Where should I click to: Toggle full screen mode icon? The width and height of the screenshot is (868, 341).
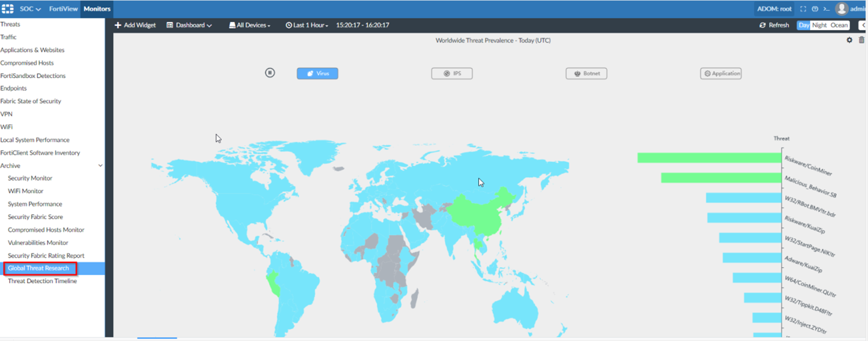[x=803, y=9]
